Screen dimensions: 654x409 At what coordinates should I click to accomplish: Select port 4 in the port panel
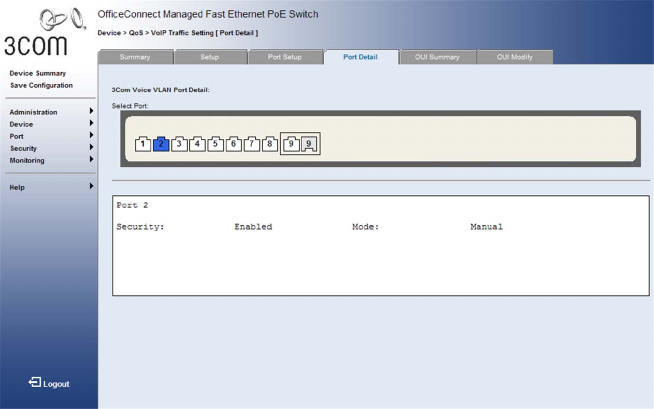pyautogui.click(x=197, y=144)
